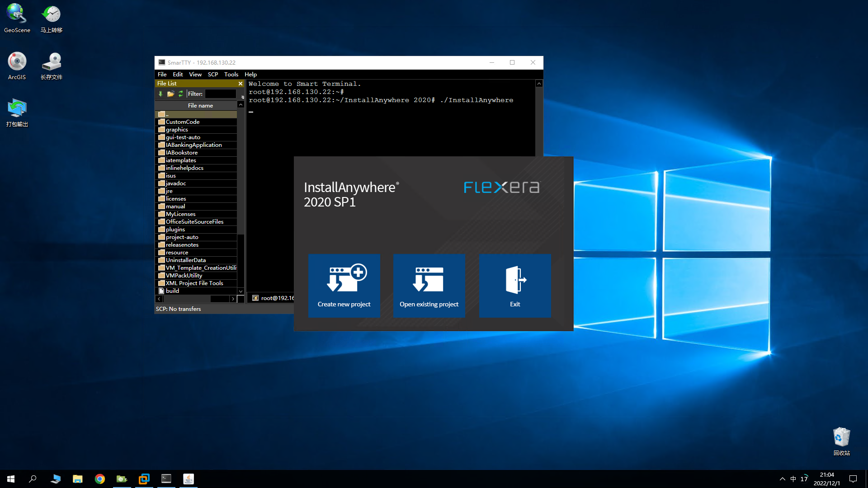868x488 pixels.
Task: Open the File menu in SmarTTY
Action: [x=162, y=75]
